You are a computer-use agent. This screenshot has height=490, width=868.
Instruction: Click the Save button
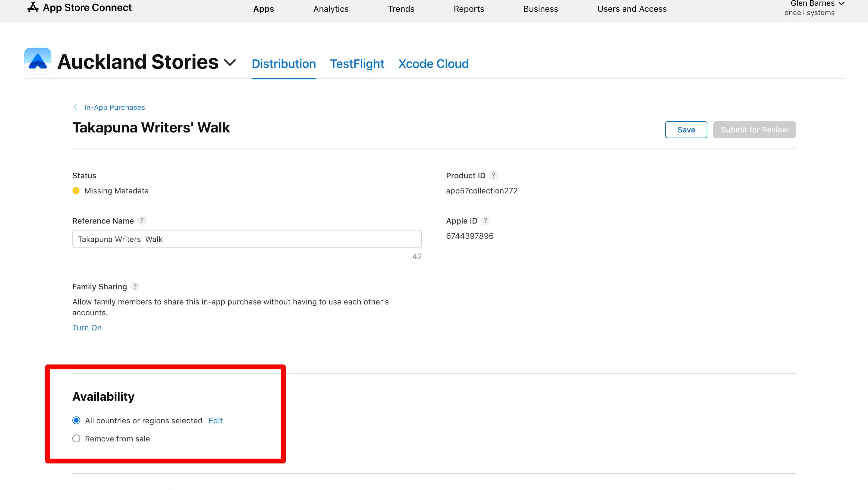(686, 130)
